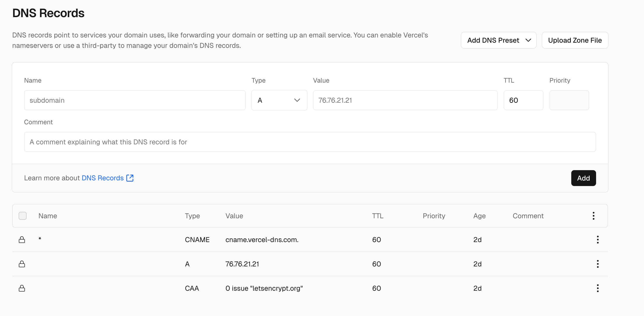Click the lock icon on the CNAME row
This screenshot has width=644, height=316.
click(x=22, y=240)
